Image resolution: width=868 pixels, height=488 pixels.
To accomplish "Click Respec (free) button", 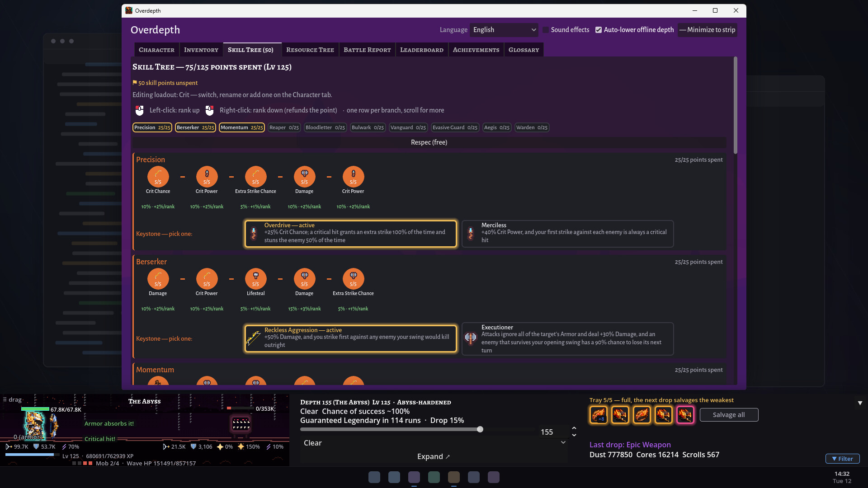I will (x=429, y=142).
